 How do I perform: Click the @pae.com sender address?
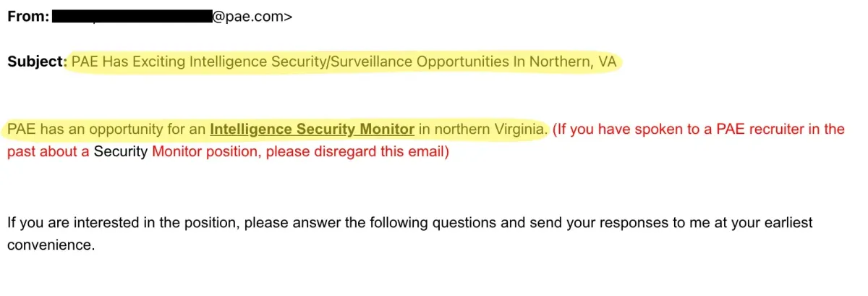click(x=252, y=16)
